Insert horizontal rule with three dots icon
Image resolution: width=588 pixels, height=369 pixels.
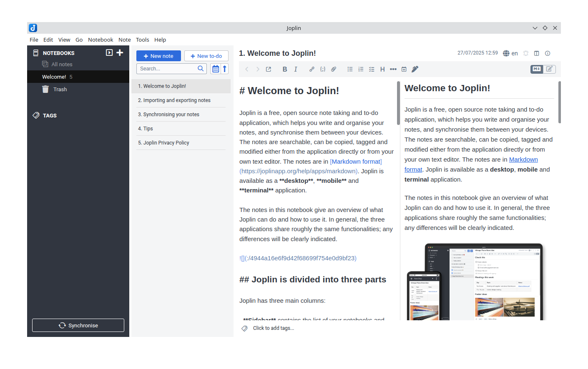tap(393, 69)
